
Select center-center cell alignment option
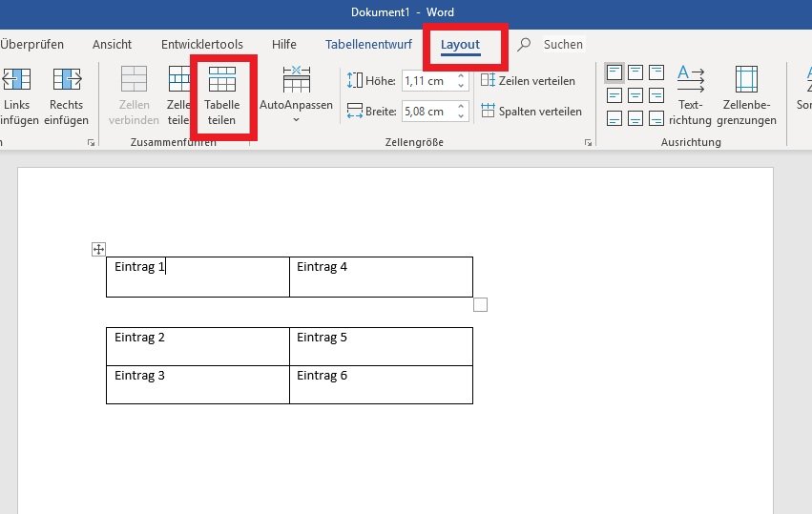coord(635,95)
